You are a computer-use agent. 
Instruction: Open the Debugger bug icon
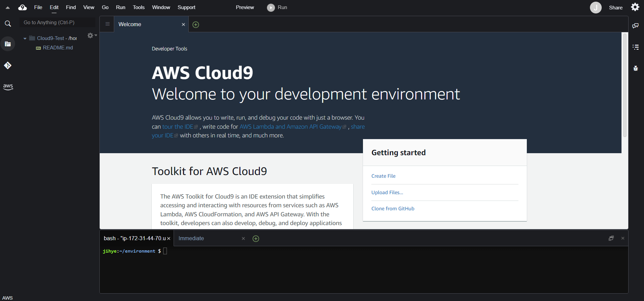click(x=635, y=68)
